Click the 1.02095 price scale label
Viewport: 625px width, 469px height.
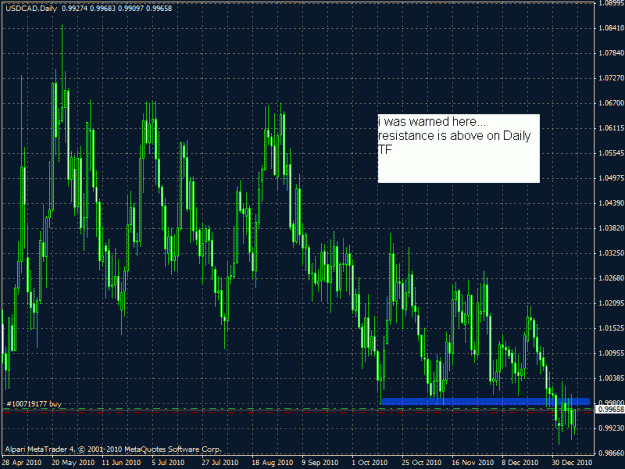611,303
